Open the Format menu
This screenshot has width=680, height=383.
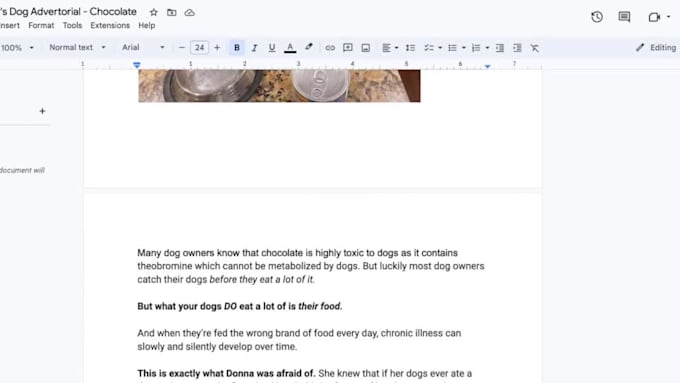41,26
